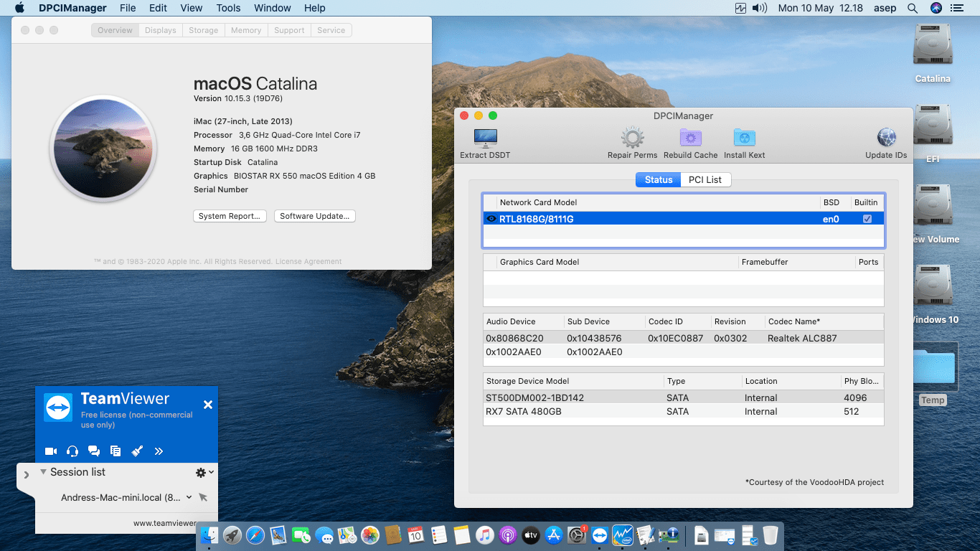980x551 pixels.
Task: Toggle the Builtin checkbox for RTL8168G/8111G
Action: coord(867,219)
